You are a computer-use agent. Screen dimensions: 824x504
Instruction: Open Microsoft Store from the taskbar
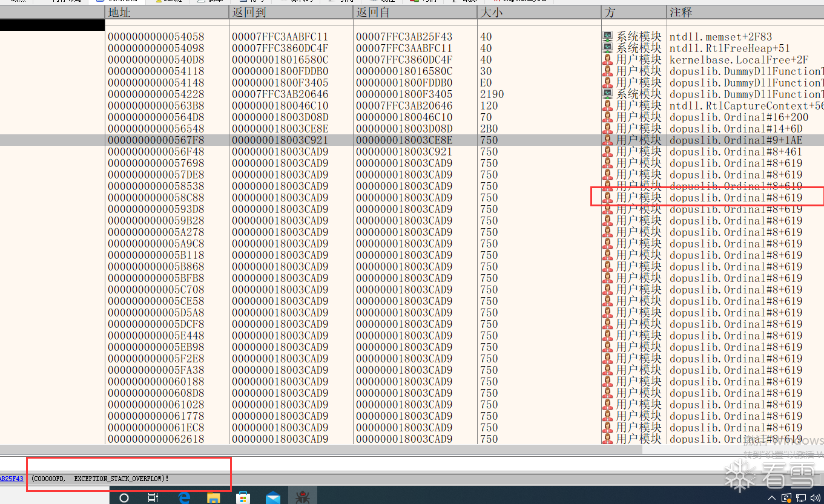pos(243,497)
